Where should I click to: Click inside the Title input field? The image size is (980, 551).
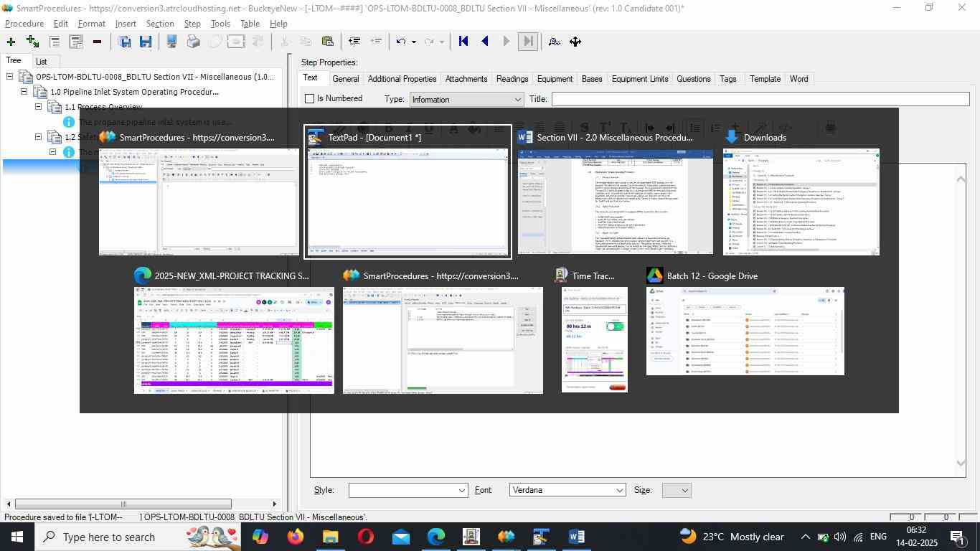click(760, 99)
